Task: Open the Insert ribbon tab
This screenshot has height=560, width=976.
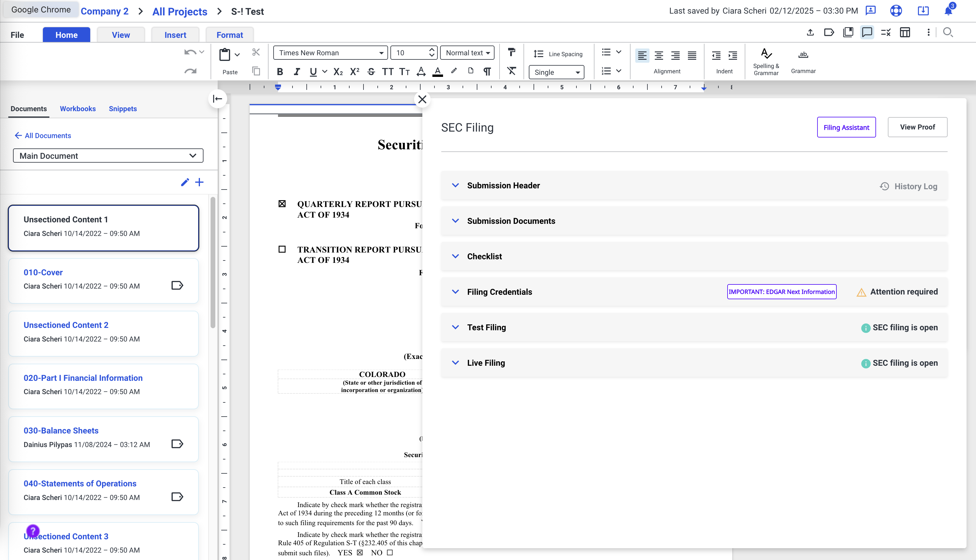Action: 175,35
